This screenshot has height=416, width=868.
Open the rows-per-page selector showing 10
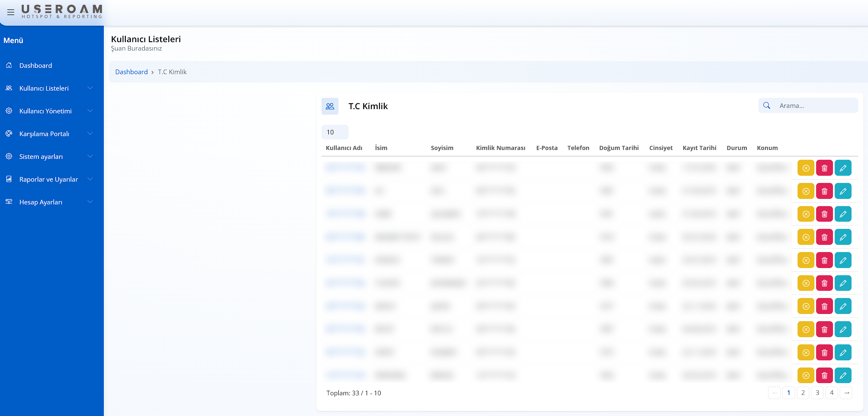tap(335, 132)
